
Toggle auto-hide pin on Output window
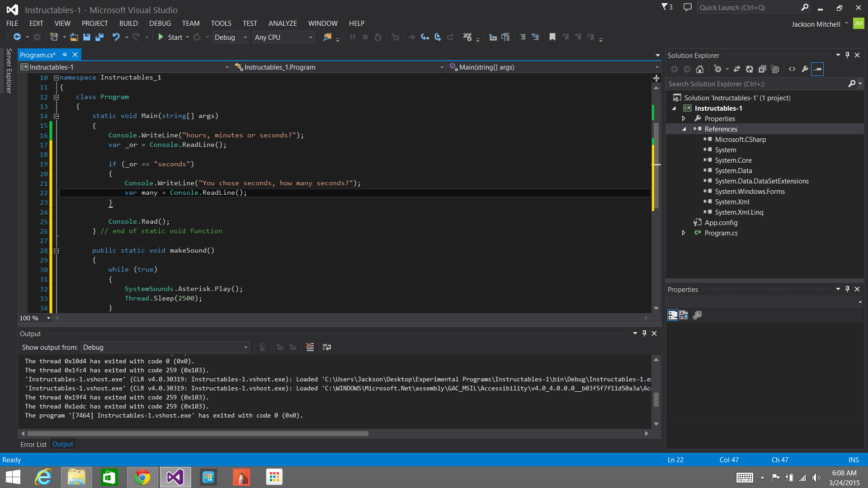645,333
